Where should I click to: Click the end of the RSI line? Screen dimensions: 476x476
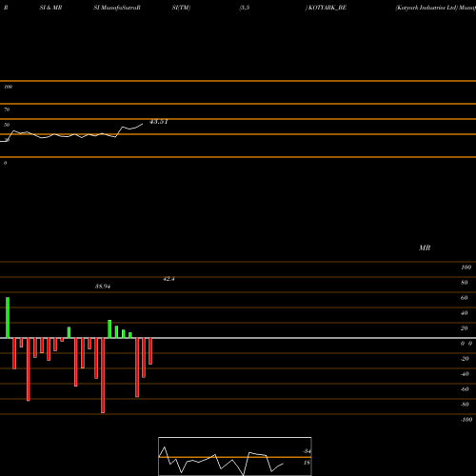pos(142,124)
